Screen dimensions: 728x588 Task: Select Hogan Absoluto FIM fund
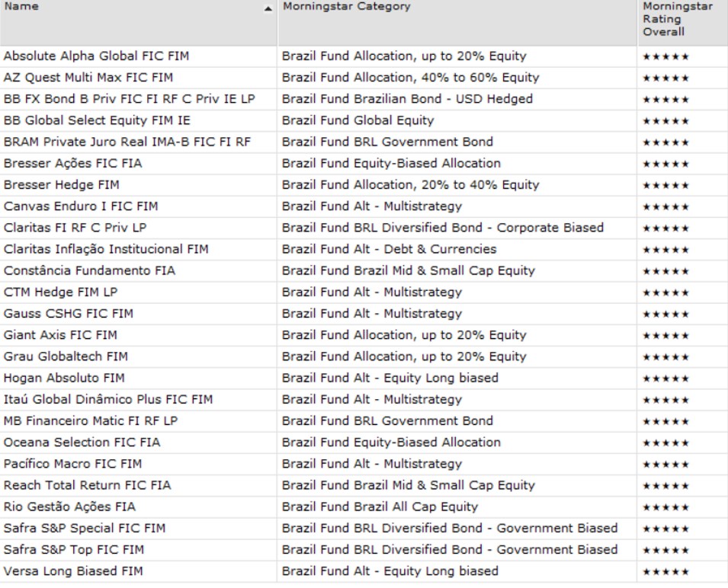tap(64, 378)
